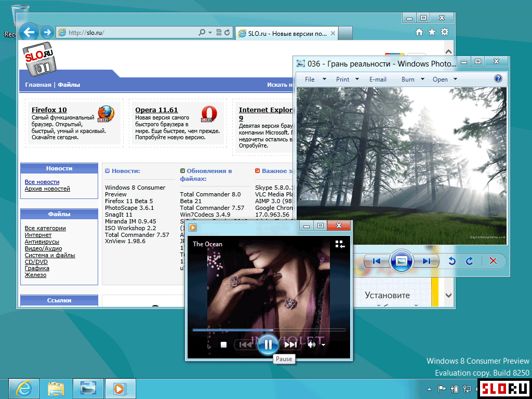532x399 pixels.
Task: Click Media Player title bar icon
Action: coord(193,228)
